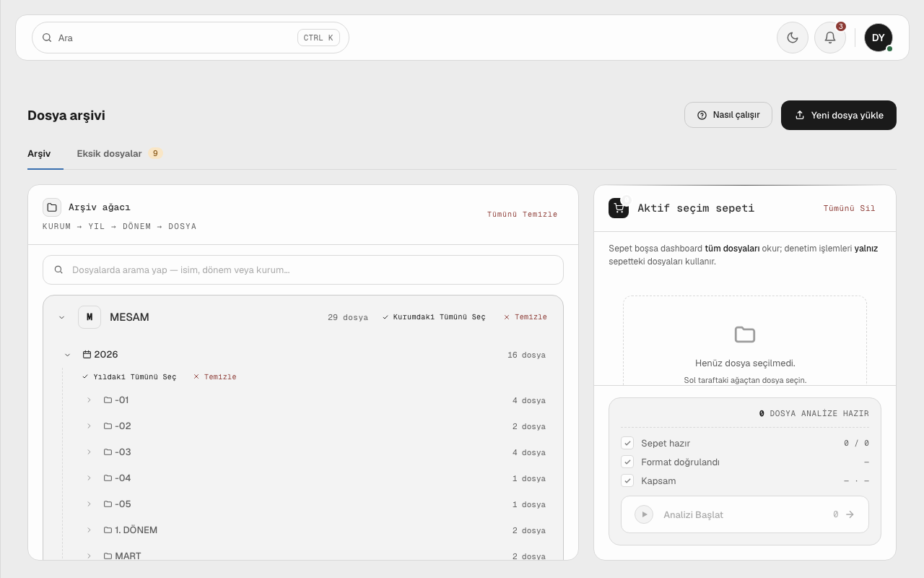The width and height of the screenshot is (924, 578).
Task: Expand the -04 folder
Action: [90, 478]
